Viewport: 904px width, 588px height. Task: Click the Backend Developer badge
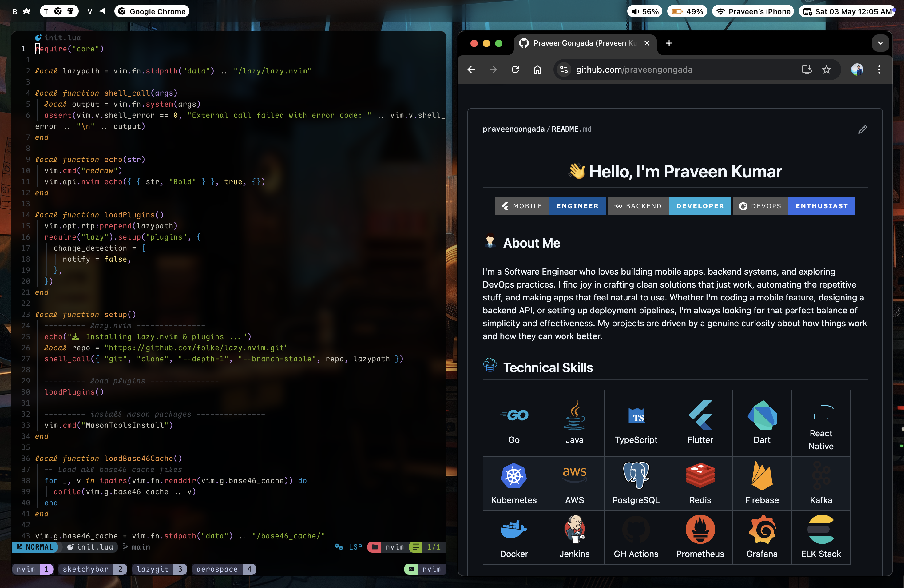(x=669, y=206)
